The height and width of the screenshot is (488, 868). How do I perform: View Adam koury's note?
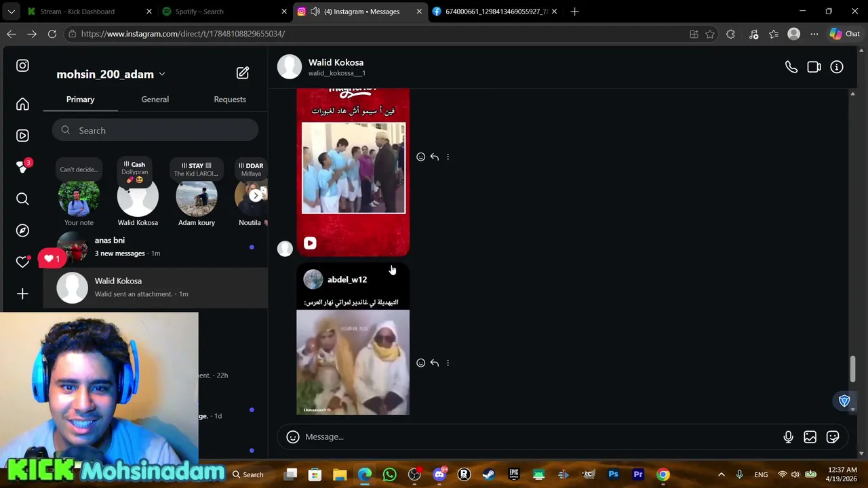tap(197, 197)
